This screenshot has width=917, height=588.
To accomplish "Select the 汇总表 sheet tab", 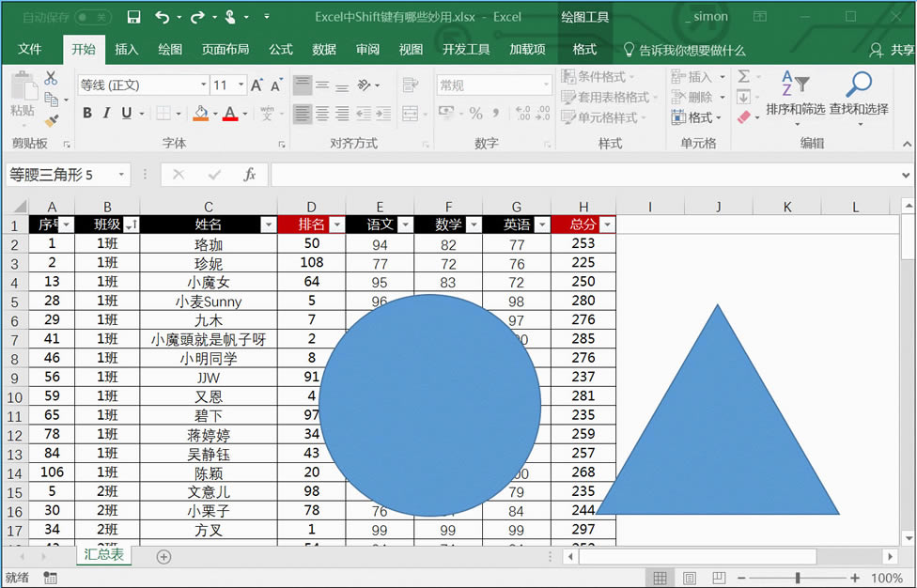I will 103,555.
